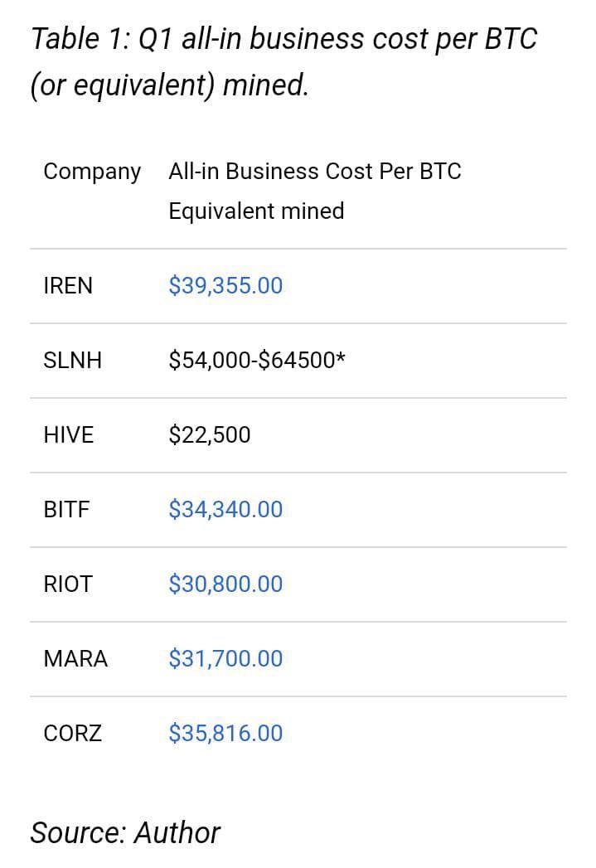The width and height of the screenshot is (596, 868).
Task: Follow the MARA $31,700.00 link
Action: point(225,658)
